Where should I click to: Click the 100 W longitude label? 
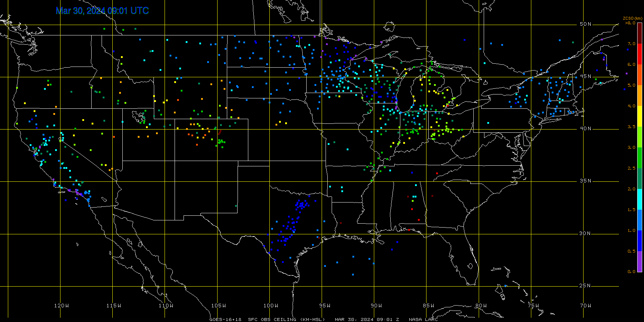coord(271,306)
